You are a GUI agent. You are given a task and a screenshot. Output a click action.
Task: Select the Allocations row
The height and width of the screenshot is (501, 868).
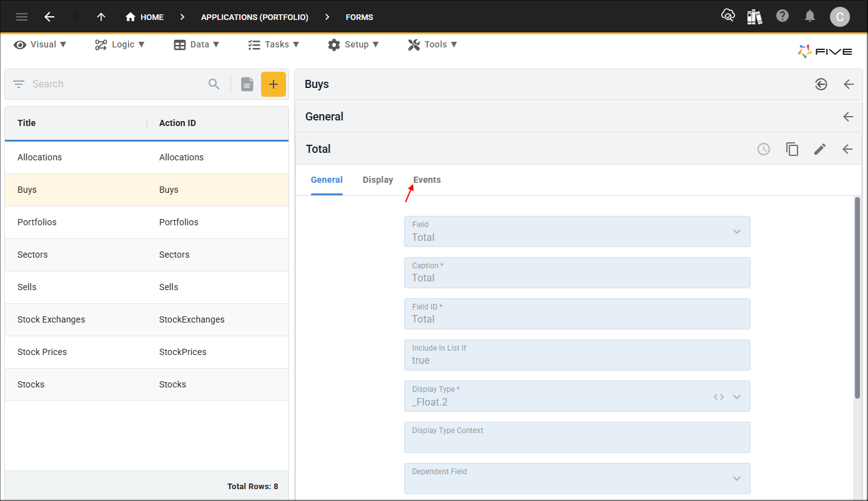147,157
